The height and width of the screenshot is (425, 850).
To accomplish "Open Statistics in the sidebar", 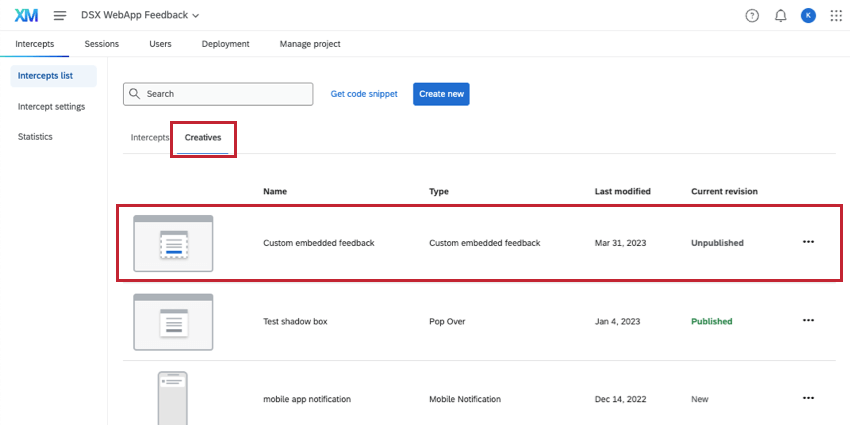I will [x=35, y=136].
